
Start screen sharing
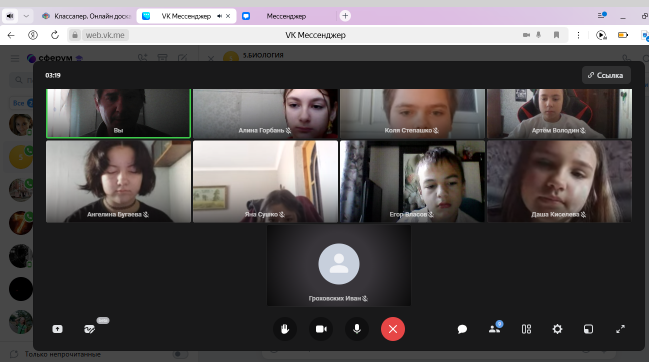(58, 329)
